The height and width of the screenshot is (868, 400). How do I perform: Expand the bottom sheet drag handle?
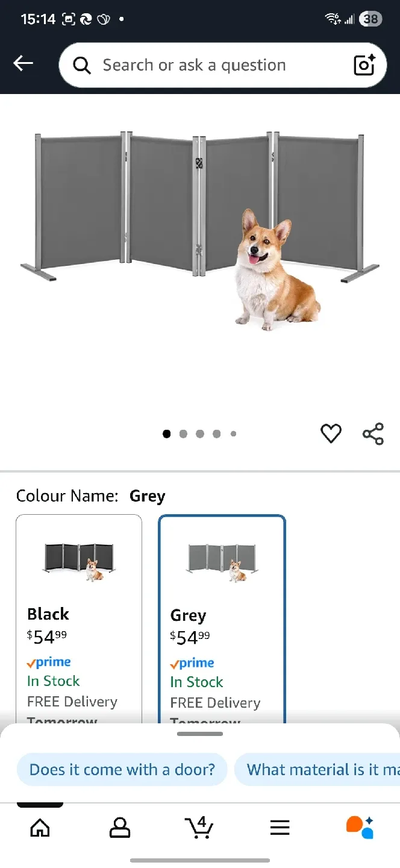200,734
